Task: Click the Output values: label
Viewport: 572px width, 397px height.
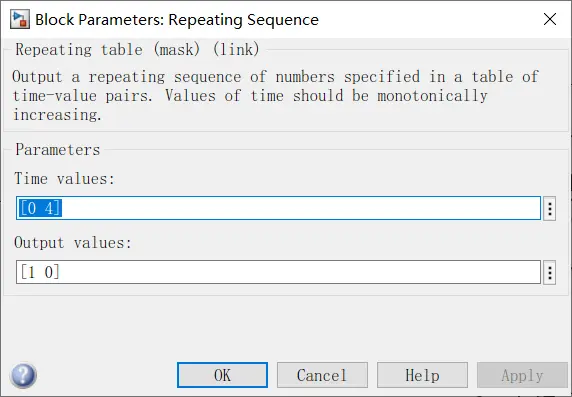Action: pos(73,243)
